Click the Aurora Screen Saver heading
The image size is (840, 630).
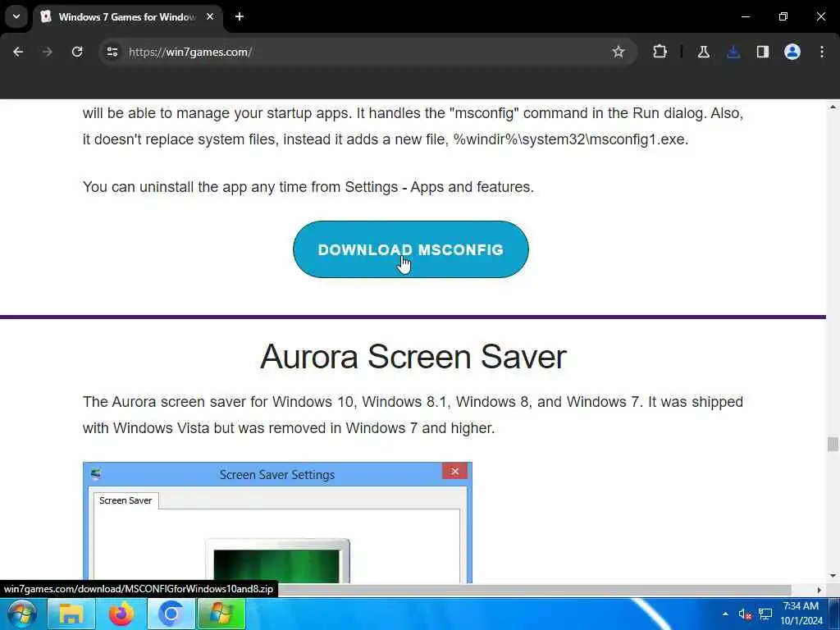pos(413,357)
